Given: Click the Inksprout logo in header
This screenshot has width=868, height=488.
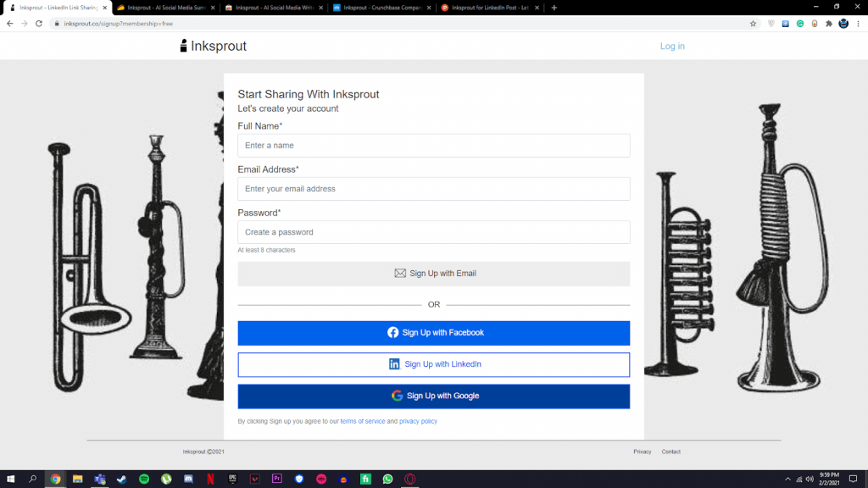Looking at the screenshot, I should coord(213,46).
